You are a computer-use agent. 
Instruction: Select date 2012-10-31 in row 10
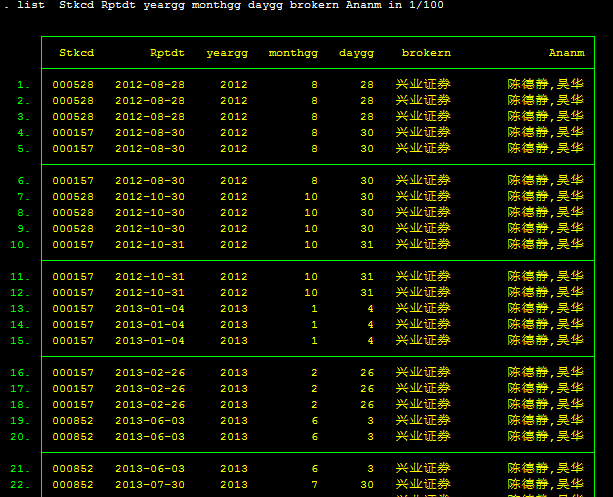tap(150, 245)
